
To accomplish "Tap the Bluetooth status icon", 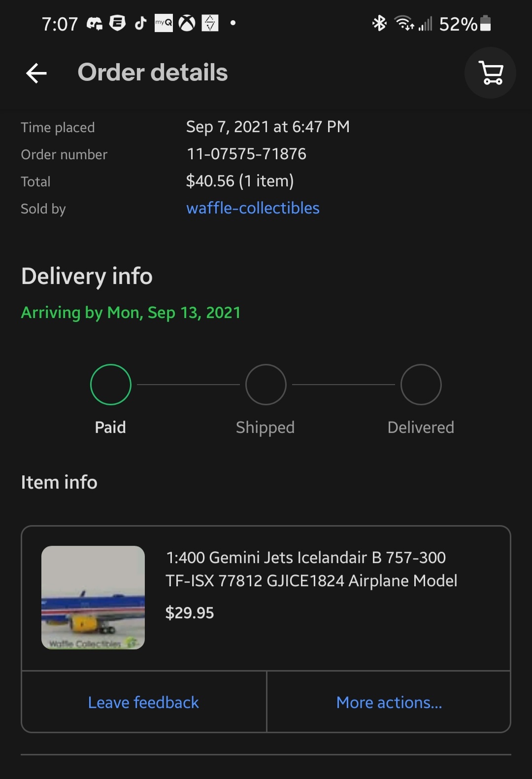I will [x=379, y=23].
